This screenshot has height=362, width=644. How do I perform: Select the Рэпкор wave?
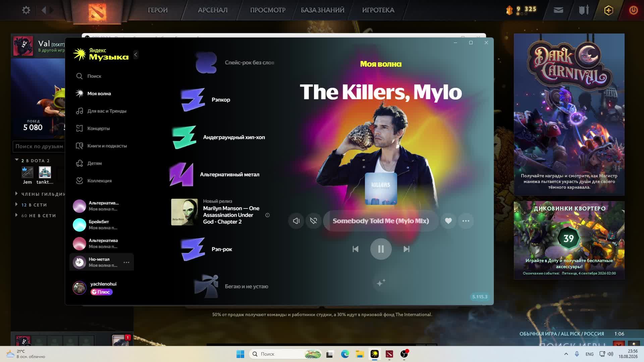click(x=206, y=100)
